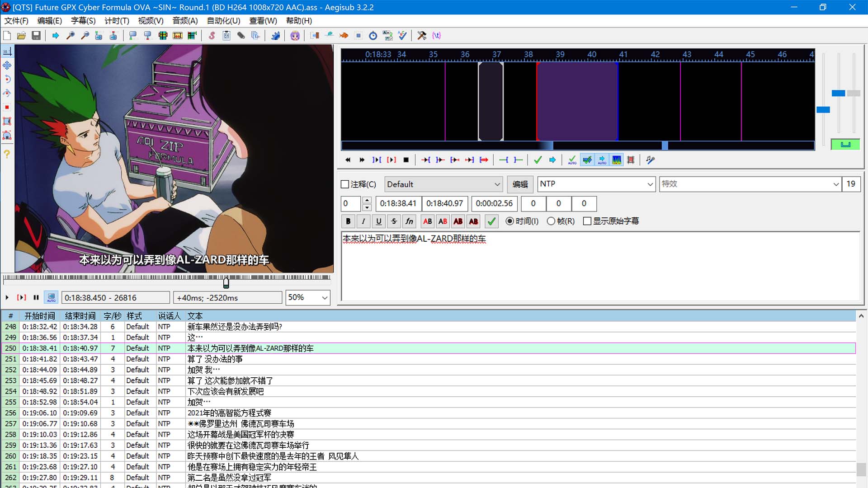The image size is (868, 488).
Task: Decrease layer number with the down spinner
Action: [367, 207]
